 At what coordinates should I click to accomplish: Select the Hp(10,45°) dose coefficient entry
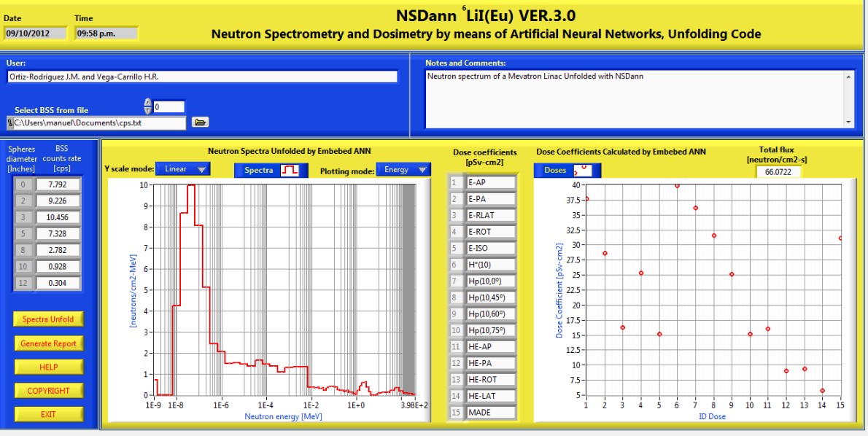[x=490, y=297]
